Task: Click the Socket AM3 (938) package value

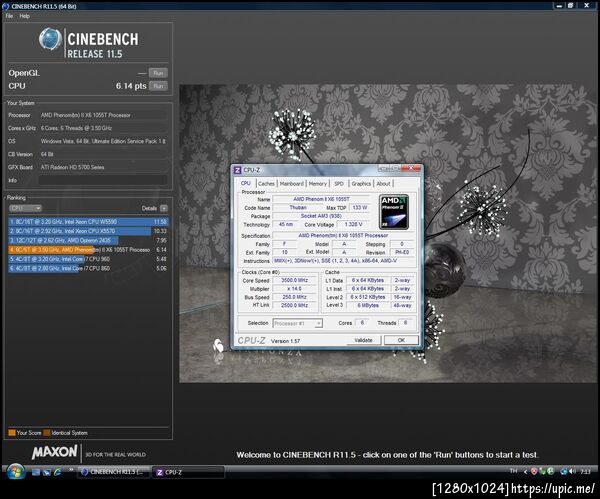Action: tap(321, 216)
